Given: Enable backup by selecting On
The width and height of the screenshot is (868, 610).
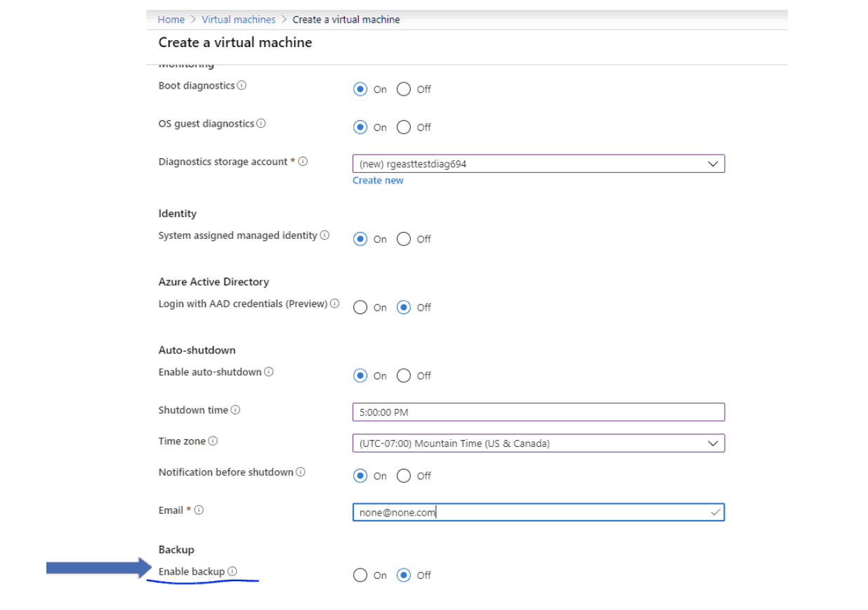Looking at the screenshot, I should [x=360, y=575].
